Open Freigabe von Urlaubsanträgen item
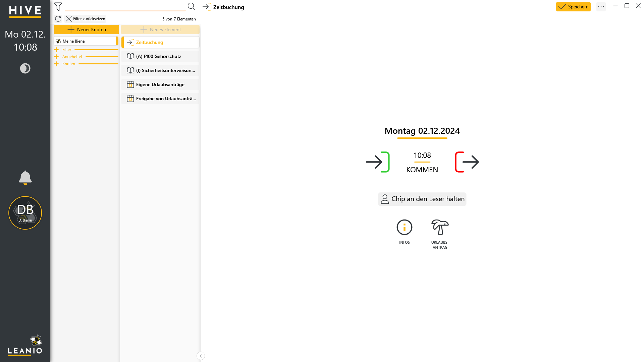 pos(160,99)
